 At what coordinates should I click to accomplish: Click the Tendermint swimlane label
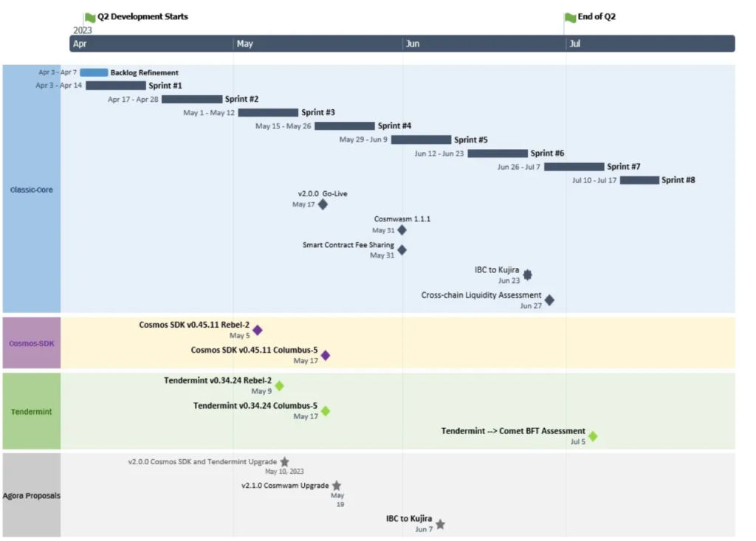tap(31, 412)
